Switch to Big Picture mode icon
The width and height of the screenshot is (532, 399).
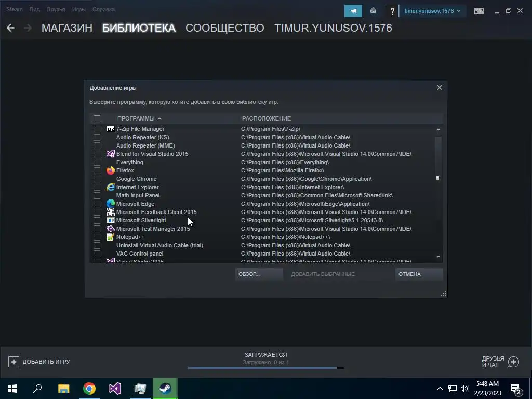pyautogui.click(x=478, y=11)
